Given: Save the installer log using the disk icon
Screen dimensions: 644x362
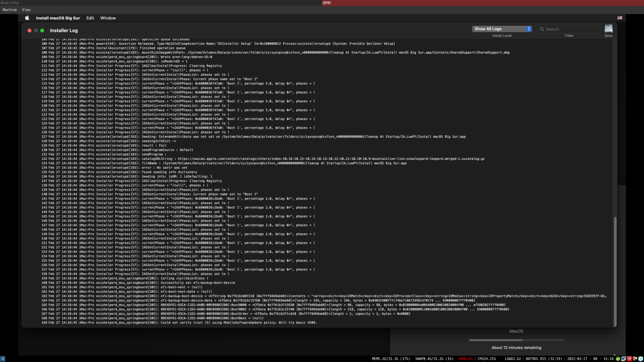Looking at the screenshot, I should pos(608,28).
